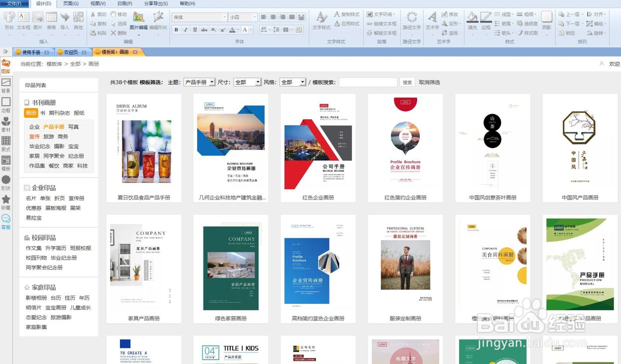Viewport: 621px width, 364px height.
Task: Toggle bold text formatting
Action: [x=176, y=29]
